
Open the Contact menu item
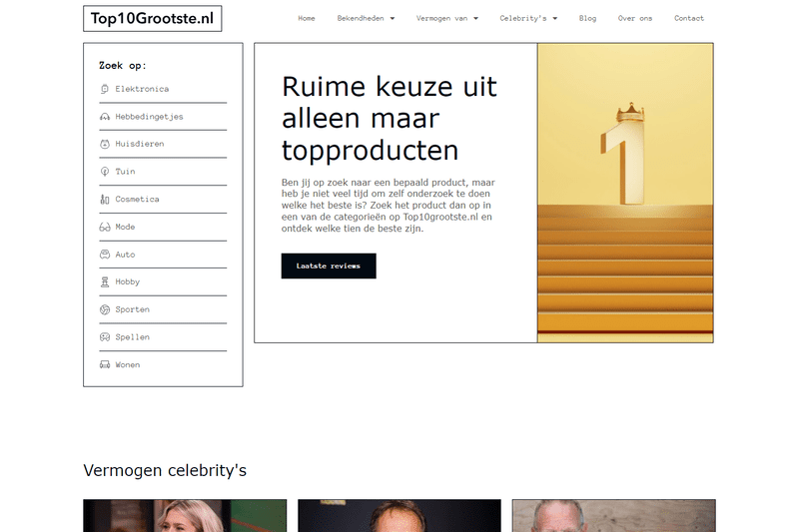(x=688, y=18)
